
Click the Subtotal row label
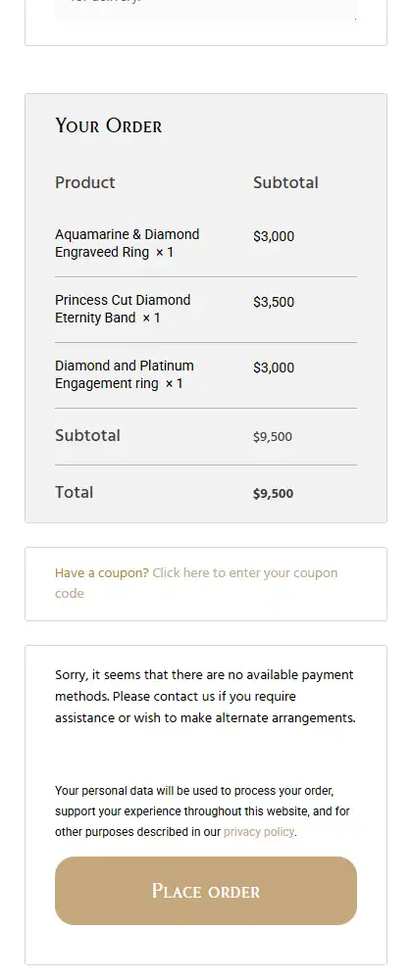coord(87,436)
